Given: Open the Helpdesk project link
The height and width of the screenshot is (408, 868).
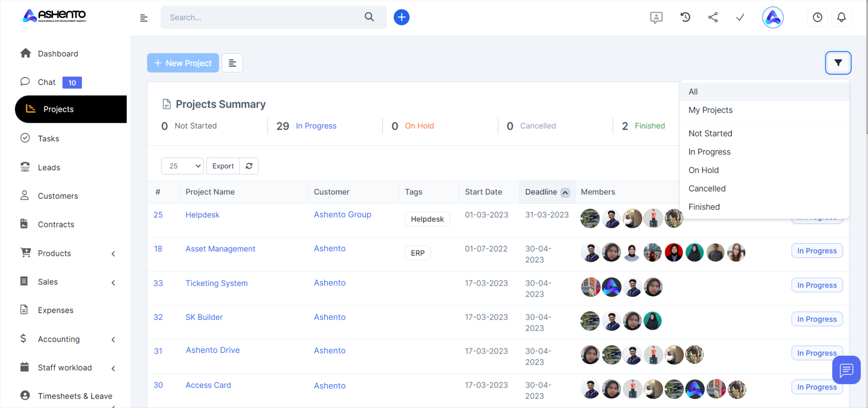Looking at the screenshot, I should click(202, 215).
